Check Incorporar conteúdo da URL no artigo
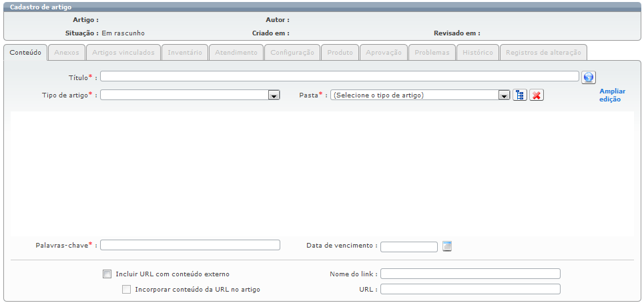The image size is (644, 305). coord(126,290)
